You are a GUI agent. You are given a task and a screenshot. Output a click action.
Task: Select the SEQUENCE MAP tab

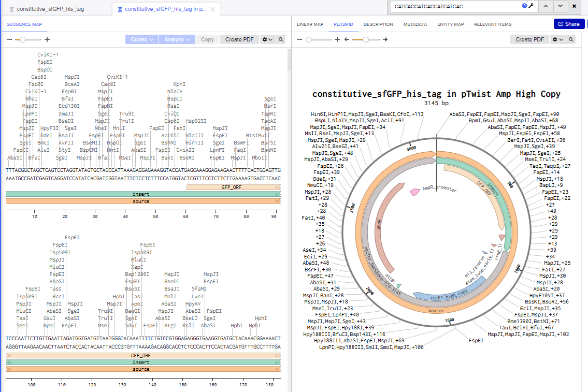tap(24, 24)
